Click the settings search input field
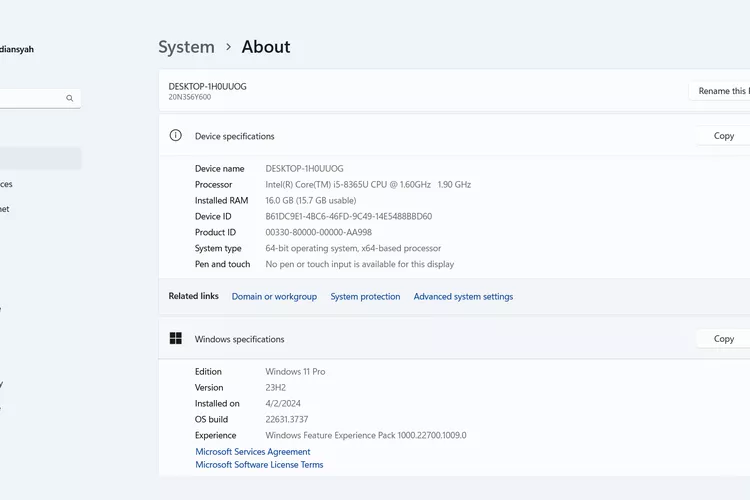 tap(38, 99)
